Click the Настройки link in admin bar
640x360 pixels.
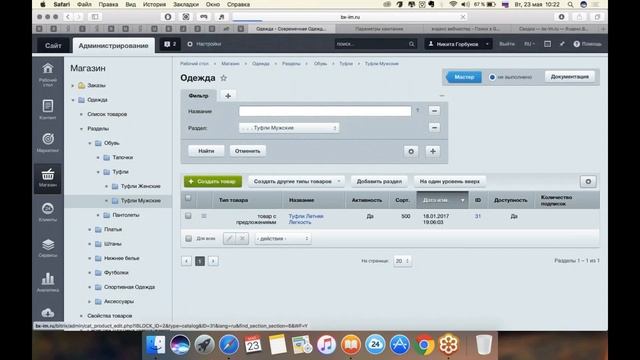pos(204,44)
